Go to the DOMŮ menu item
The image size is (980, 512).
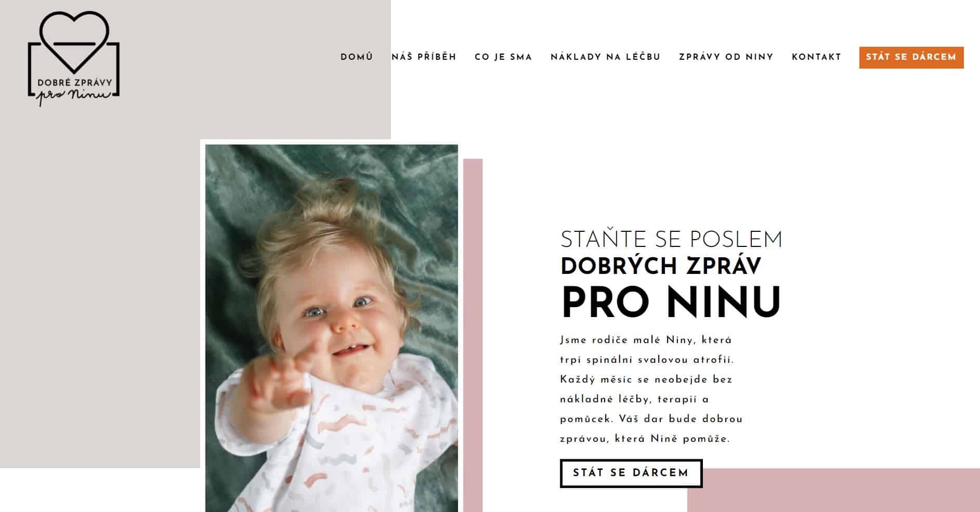[357, 57]
